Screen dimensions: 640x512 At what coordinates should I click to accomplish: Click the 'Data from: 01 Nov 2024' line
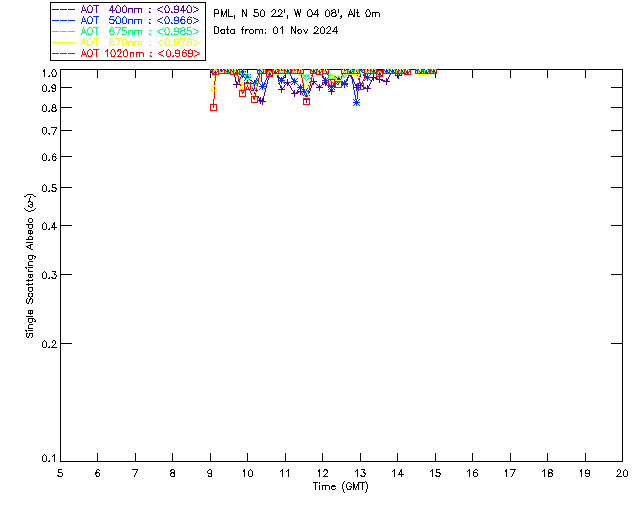click(276, 30)
